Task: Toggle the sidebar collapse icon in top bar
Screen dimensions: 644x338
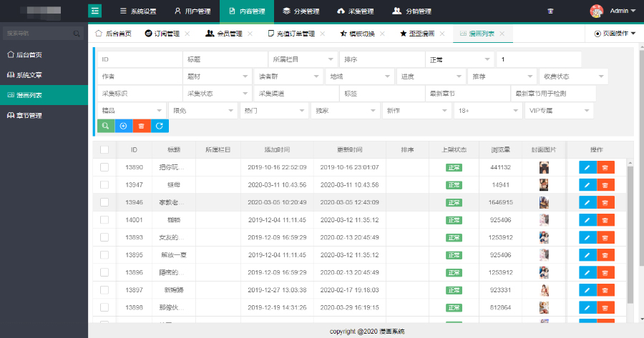Action: [x=94, y=11]
